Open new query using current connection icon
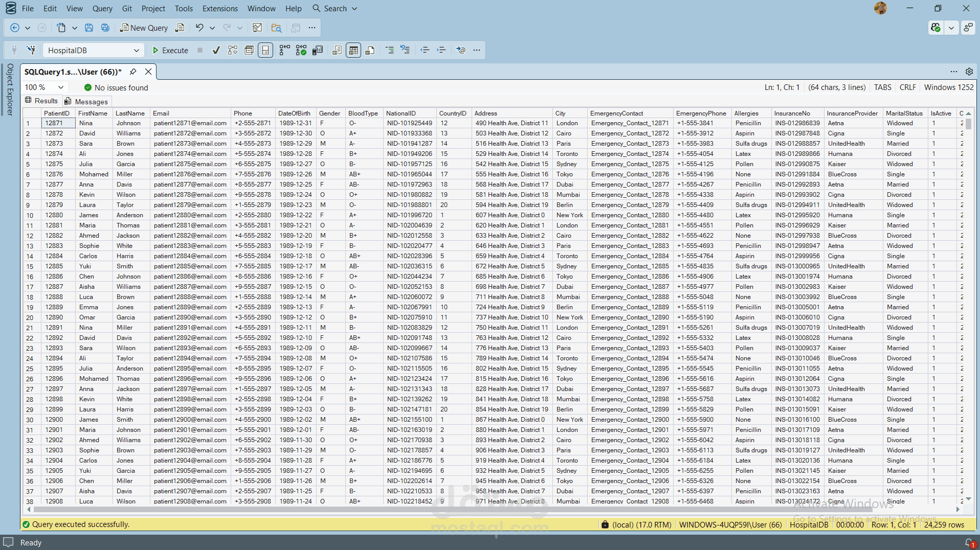Image resolution: width=980 pixels, height=550 pixels. (x=180, y=28)
